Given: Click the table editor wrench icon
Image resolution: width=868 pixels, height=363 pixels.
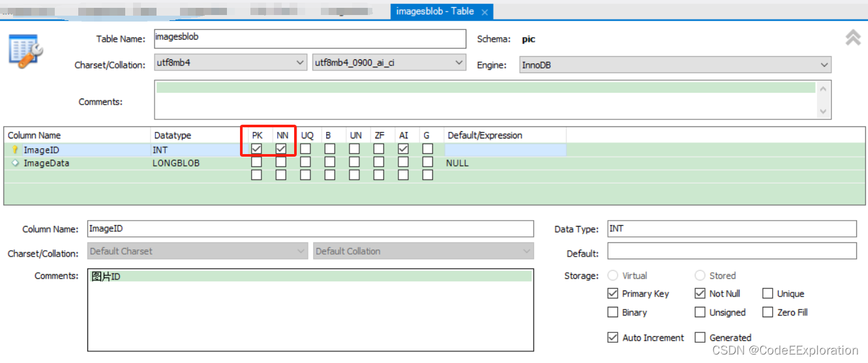Looking at the screenshot, I should (26, 52).
